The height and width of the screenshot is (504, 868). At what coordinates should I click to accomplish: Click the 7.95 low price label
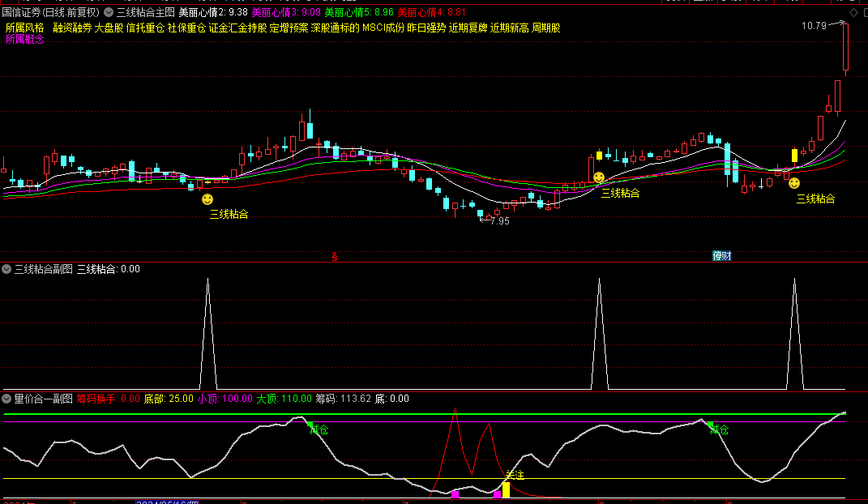point(500,220)
